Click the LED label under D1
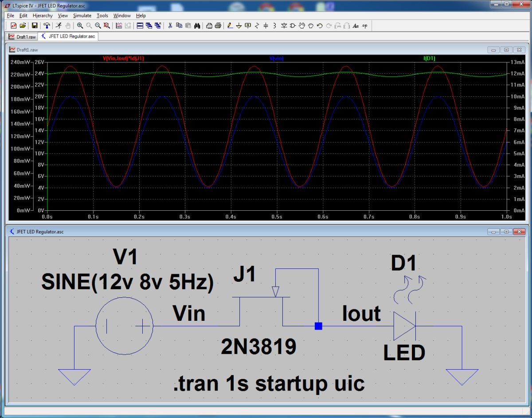This screenshot has height=418, width=532. coord(404,352)
